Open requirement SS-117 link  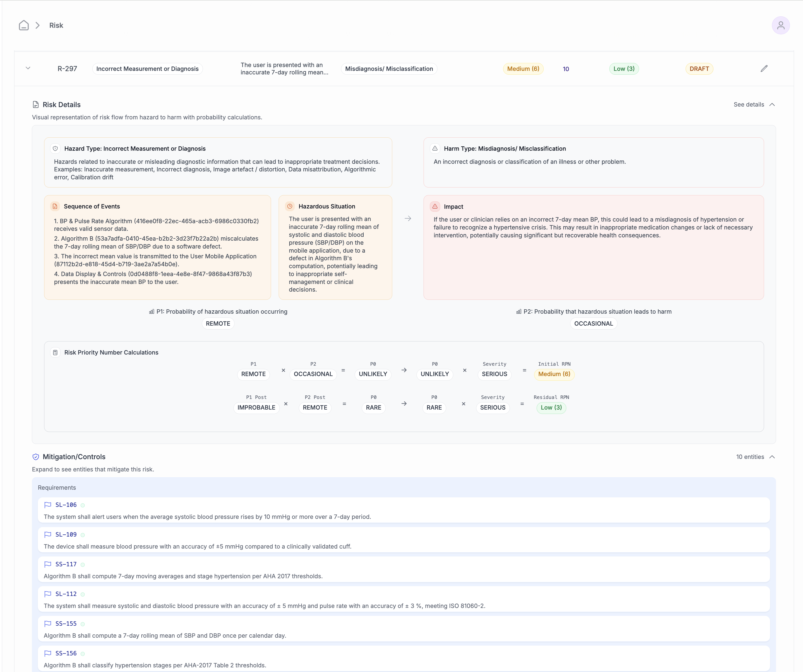pos(66,564)
